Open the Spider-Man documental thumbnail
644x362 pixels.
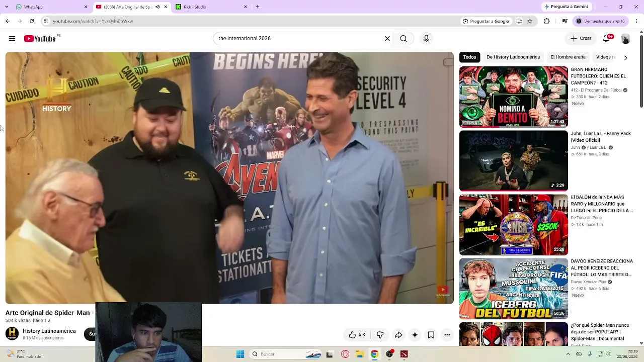tap(514, 334)
